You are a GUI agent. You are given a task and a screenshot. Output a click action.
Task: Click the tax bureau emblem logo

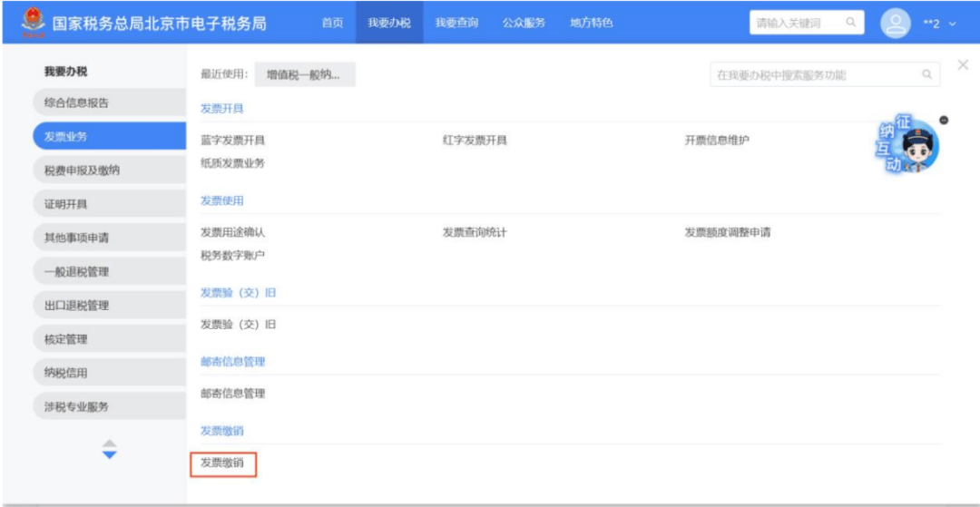pyautogui.click(x=33, y=23)
